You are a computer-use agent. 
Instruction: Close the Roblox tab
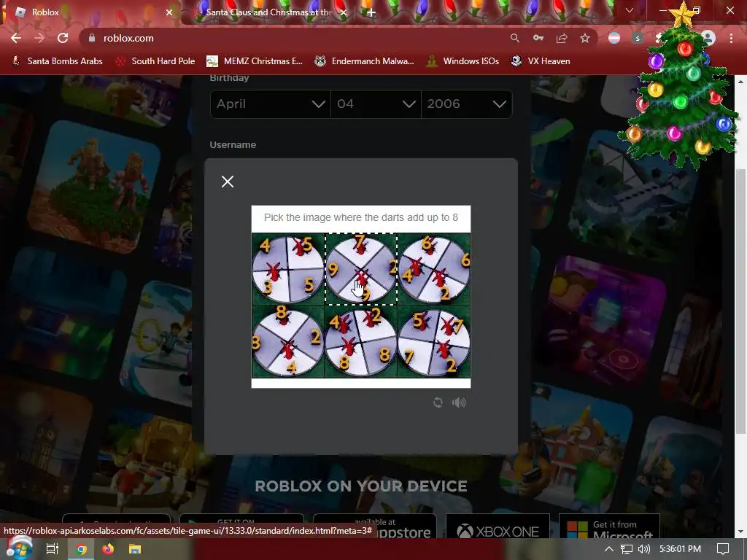pos(169,12)
